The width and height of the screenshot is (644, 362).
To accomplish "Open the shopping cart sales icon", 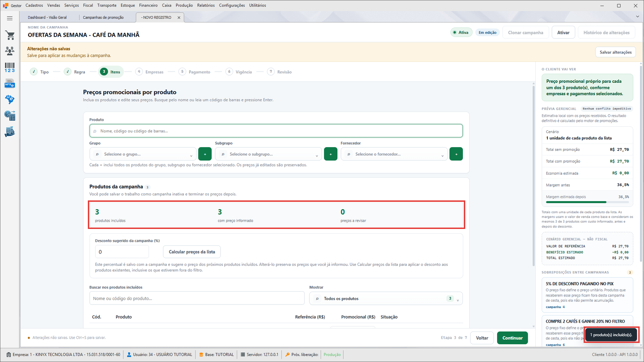I will click(10, 35).
